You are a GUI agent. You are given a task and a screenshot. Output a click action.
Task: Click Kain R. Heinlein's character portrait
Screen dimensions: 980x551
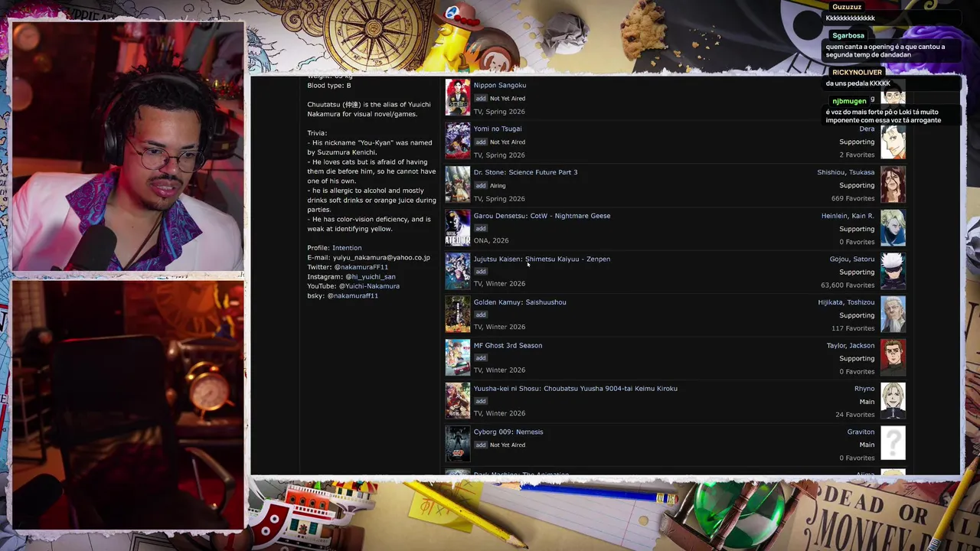(893, 228)
